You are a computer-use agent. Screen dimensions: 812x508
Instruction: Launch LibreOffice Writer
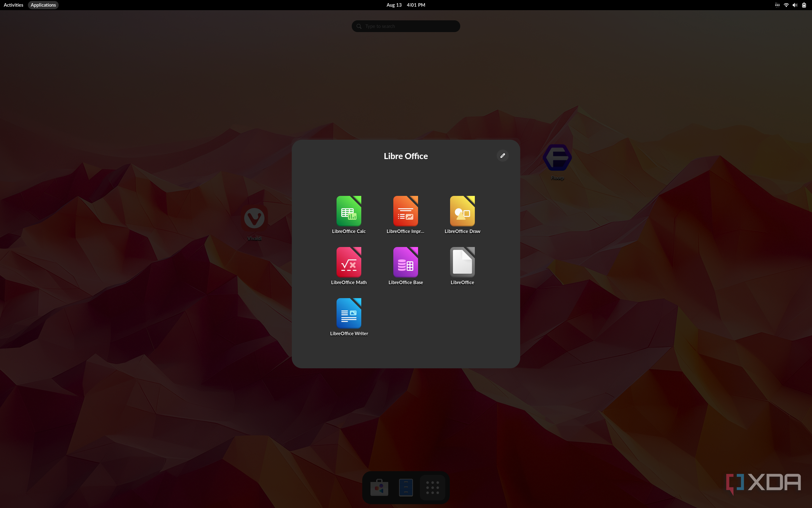(x=349, y=317)
